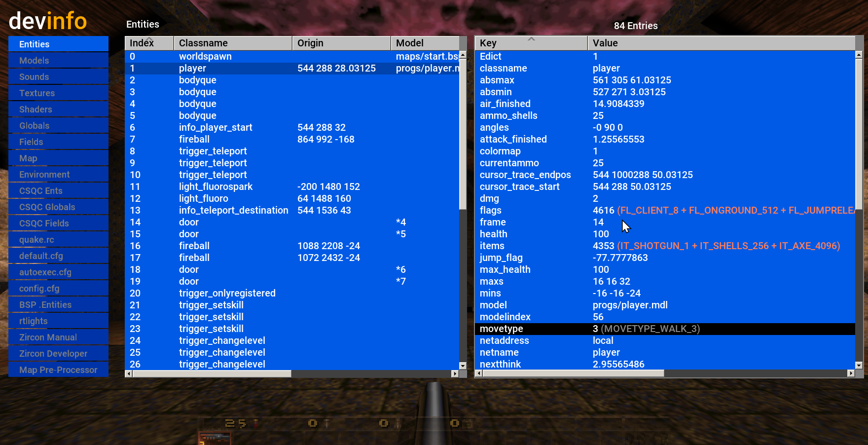Switch to the Textures sidebar entry
This screenshot has height=445, width=868.
point(58,93)
